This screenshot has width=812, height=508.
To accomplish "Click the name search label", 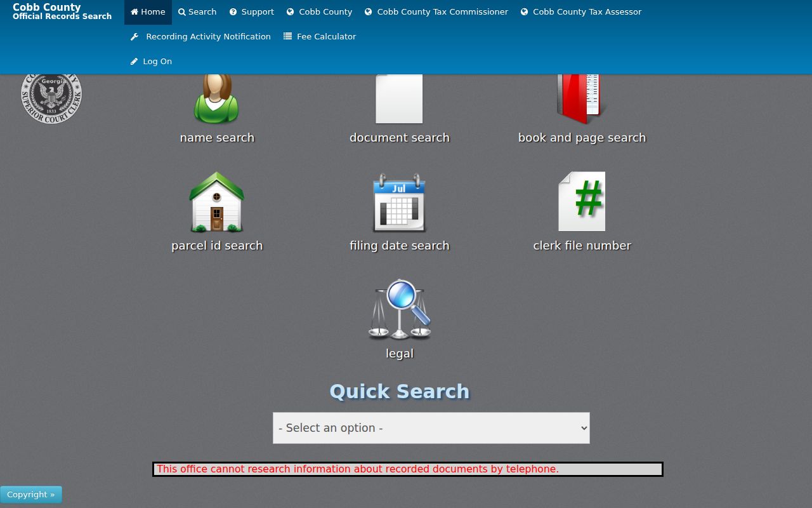I will pos(217,138).
